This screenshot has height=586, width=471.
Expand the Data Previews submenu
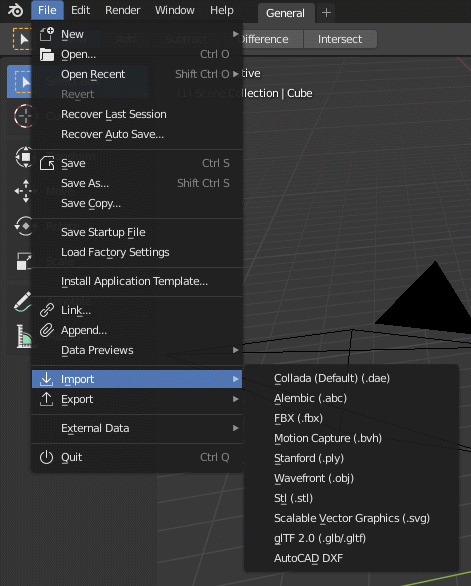137,350
